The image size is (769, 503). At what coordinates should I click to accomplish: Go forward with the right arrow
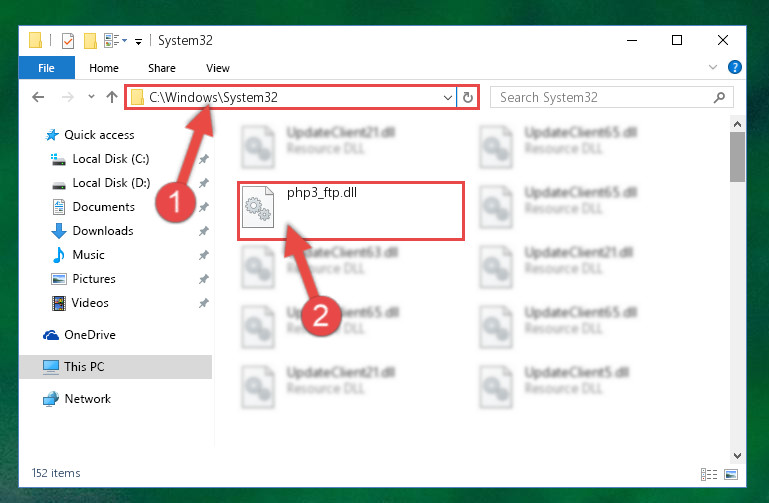[68, 97]
